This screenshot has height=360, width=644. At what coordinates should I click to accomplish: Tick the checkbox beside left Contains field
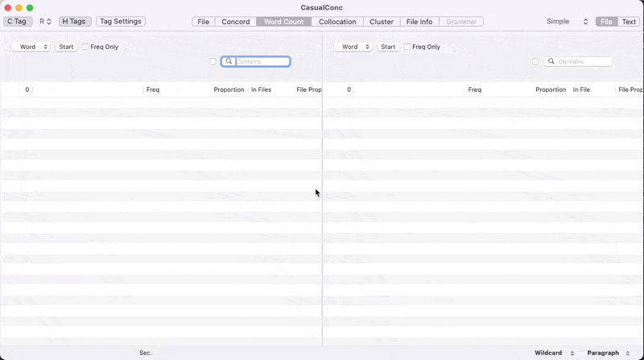pos(213,62)
